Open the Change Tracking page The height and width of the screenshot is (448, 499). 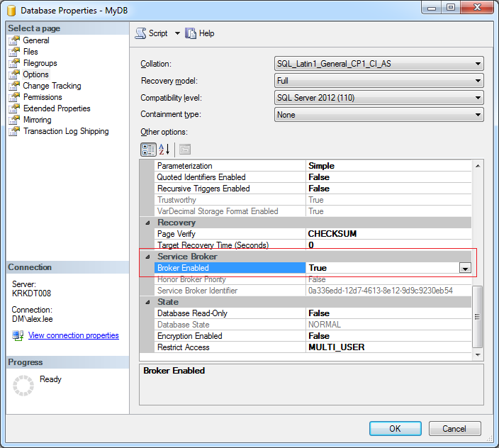pos(52,86)
